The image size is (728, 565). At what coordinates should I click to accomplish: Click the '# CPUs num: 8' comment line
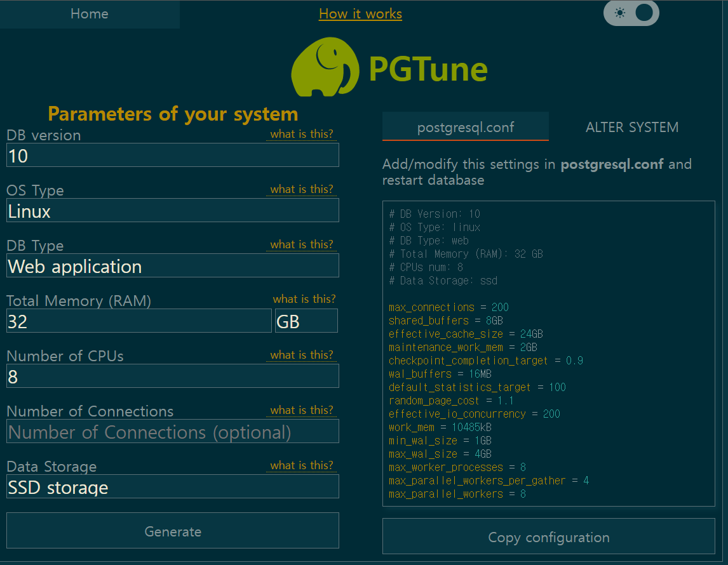click(426, 268)
